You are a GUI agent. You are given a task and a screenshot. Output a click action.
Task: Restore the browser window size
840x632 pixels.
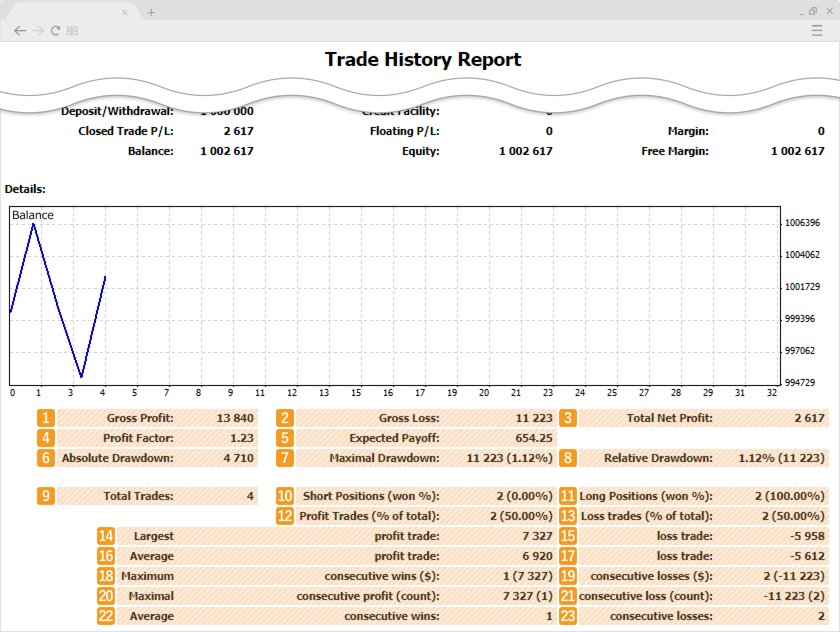pos(813,10)
